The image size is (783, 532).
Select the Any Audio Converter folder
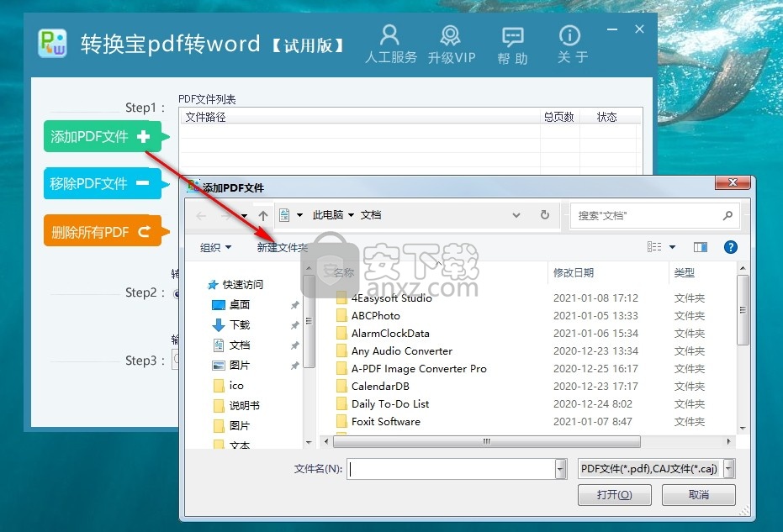pyautogui.click(x=401, y=350)
